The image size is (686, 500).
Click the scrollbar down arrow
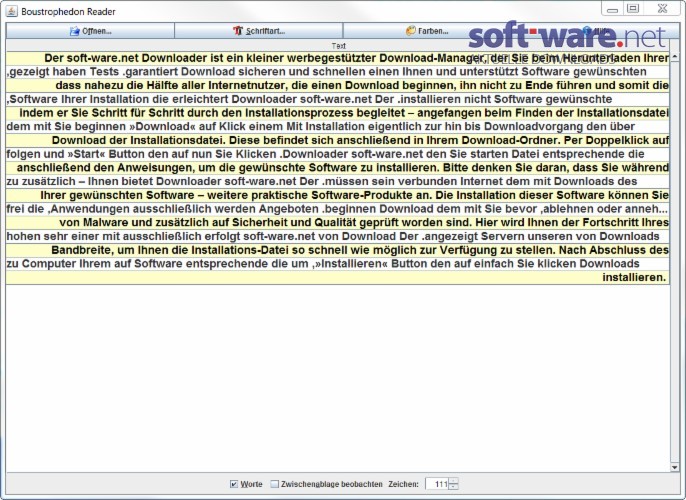(675, 468)
